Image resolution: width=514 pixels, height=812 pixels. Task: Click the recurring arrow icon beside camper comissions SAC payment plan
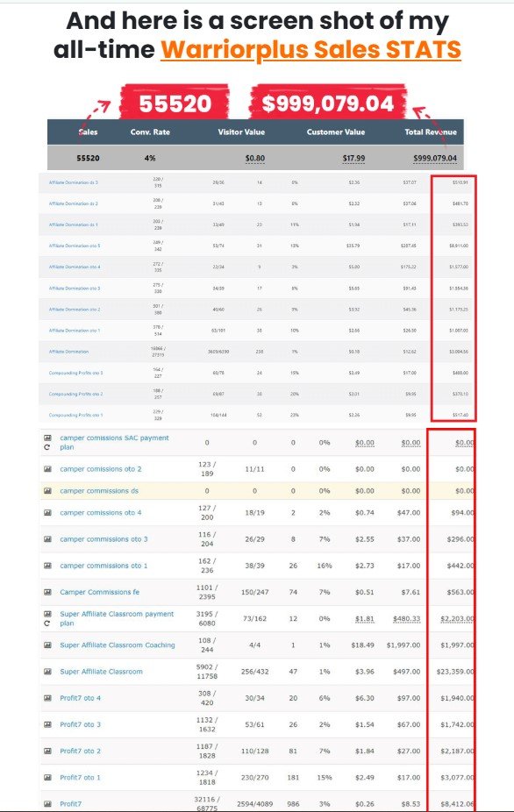pyautogui.click(x=47, y=447)
